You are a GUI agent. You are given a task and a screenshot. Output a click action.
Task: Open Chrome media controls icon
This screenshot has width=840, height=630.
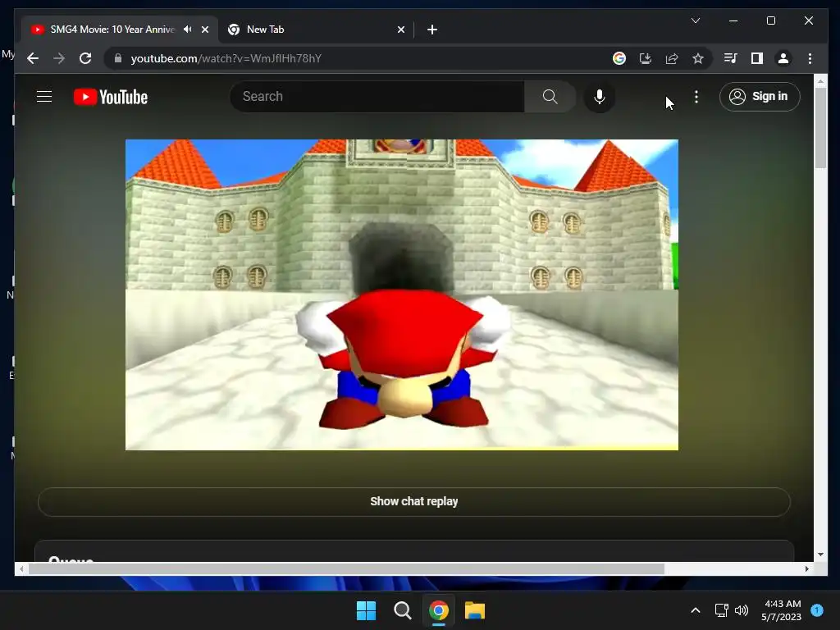coord(731,58)
